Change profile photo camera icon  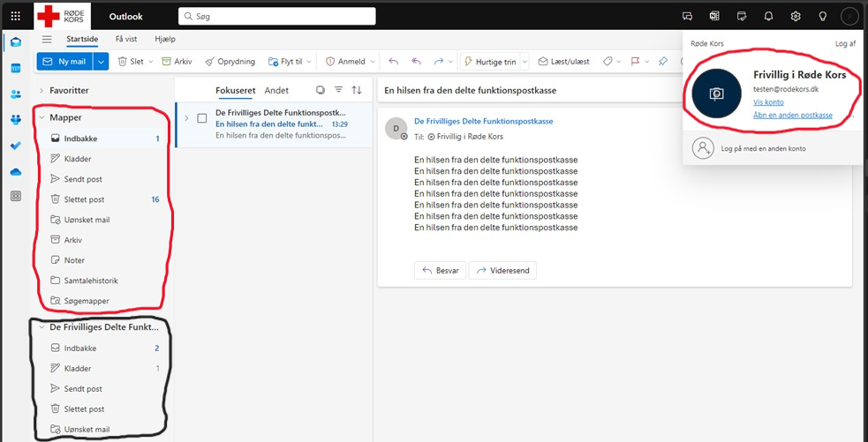(716, 94)
